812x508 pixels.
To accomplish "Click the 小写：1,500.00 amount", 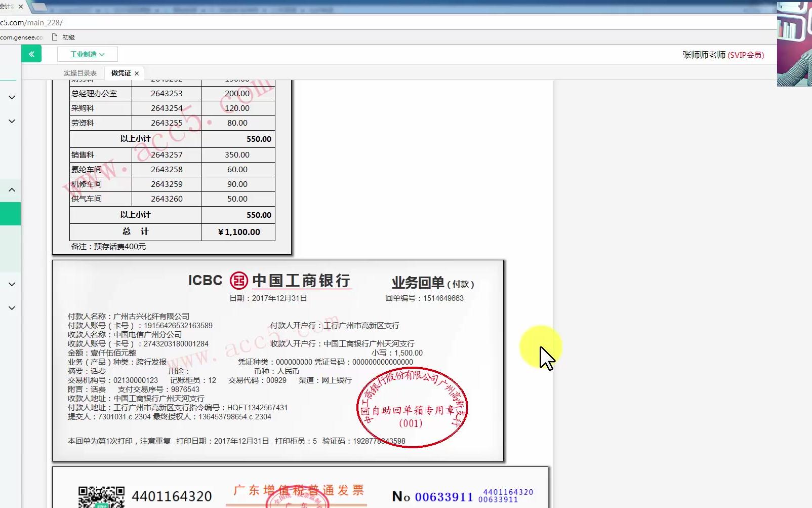I will 397,353.
